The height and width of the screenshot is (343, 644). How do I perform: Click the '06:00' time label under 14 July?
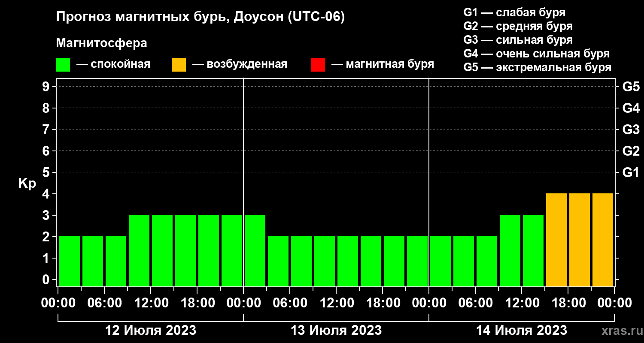475,303
